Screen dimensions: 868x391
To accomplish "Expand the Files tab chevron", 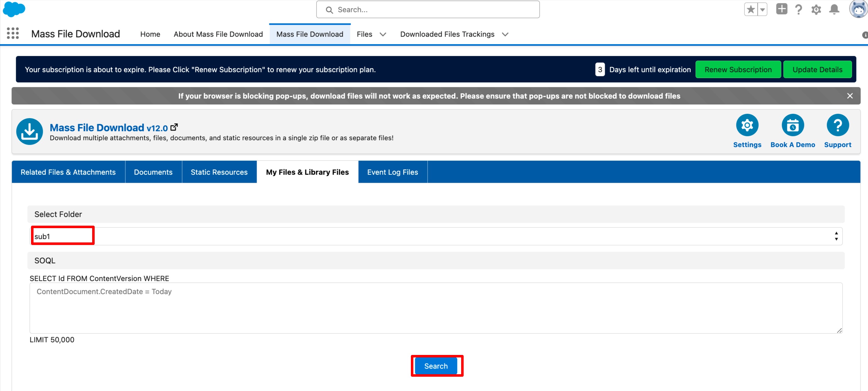I will [383, 34].
